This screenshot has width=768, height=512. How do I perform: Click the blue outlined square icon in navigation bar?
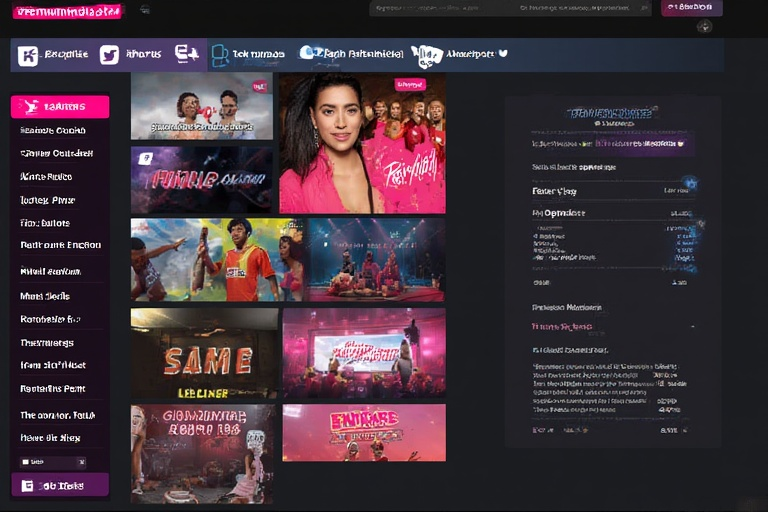tap(219, 55)
